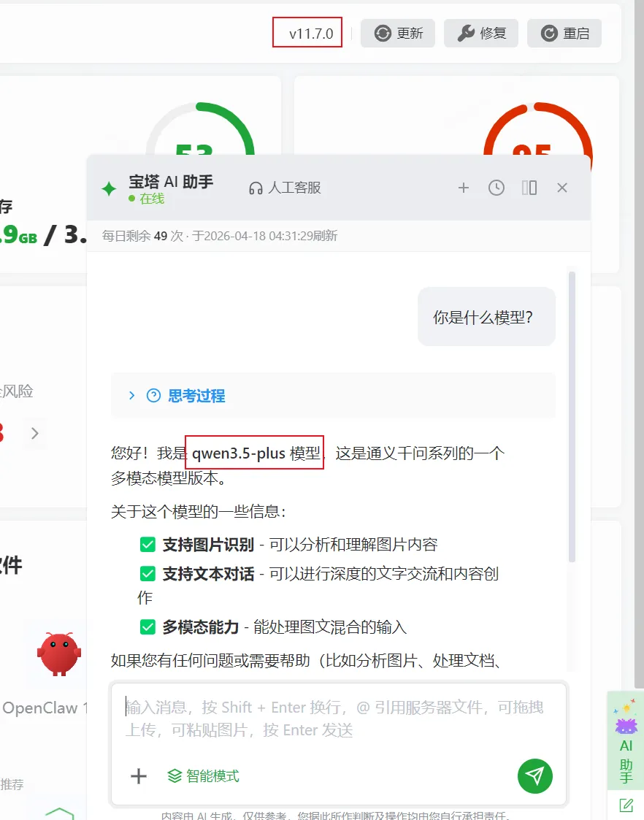Focus the message input field

point(339,719)
